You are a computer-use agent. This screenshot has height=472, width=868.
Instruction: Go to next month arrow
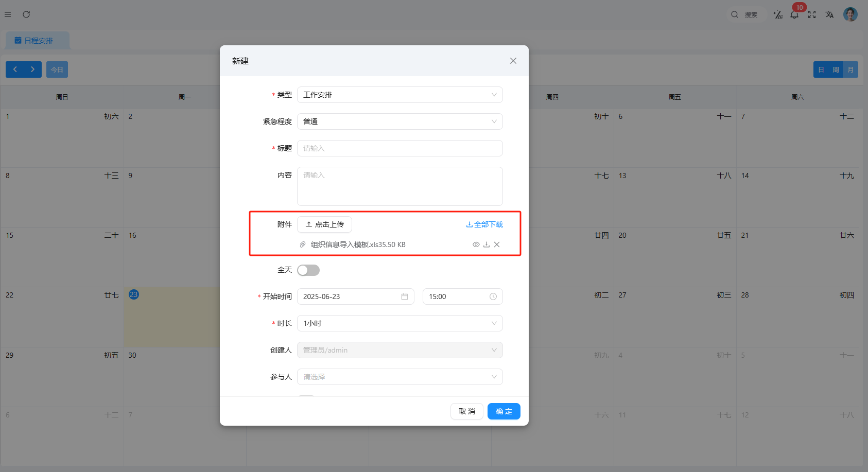tap(32, 69)
